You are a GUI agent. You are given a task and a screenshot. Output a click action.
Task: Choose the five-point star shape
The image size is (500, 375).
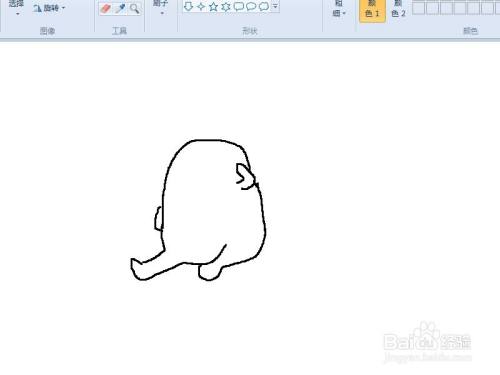pyautogui.click(x=213, y=6)
